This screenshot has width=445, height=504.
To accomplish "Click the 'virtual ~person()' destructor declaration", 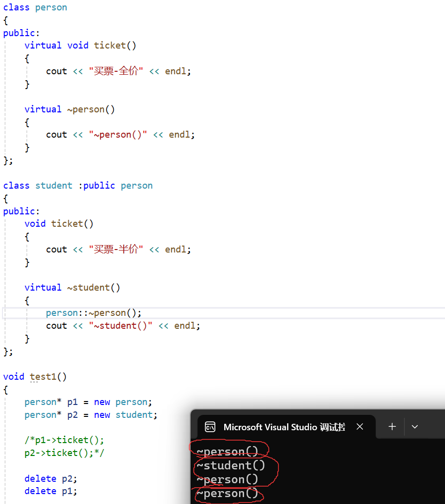I will coord(69,109).
